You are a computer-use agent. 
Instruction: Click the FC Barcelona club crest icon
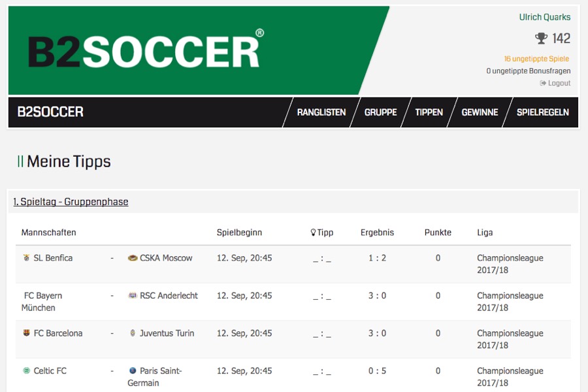26,333
